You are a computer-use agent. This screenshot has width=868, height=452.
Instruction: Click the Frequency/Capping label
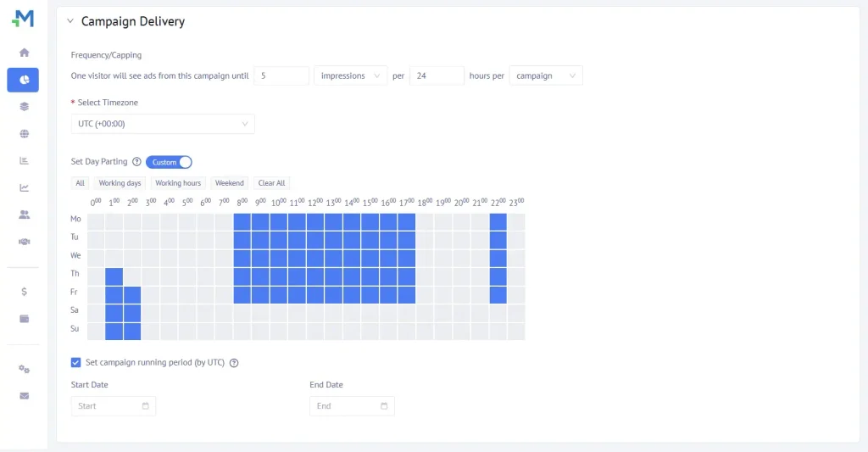(106, 55)
